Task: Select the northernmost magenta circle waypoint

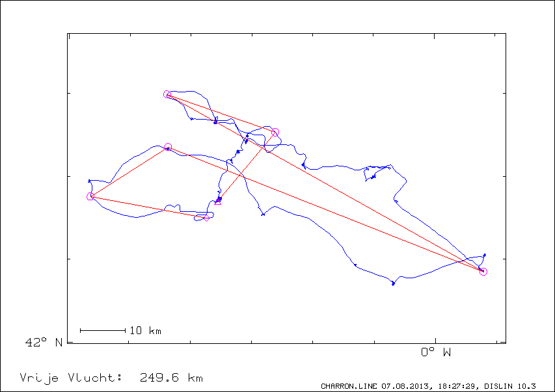Action: click(167, 94)
